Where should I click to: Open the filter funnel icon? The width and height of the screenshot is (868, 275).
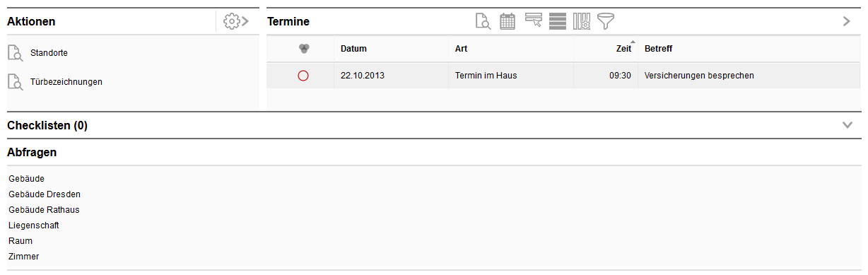(x=606, y=21)
